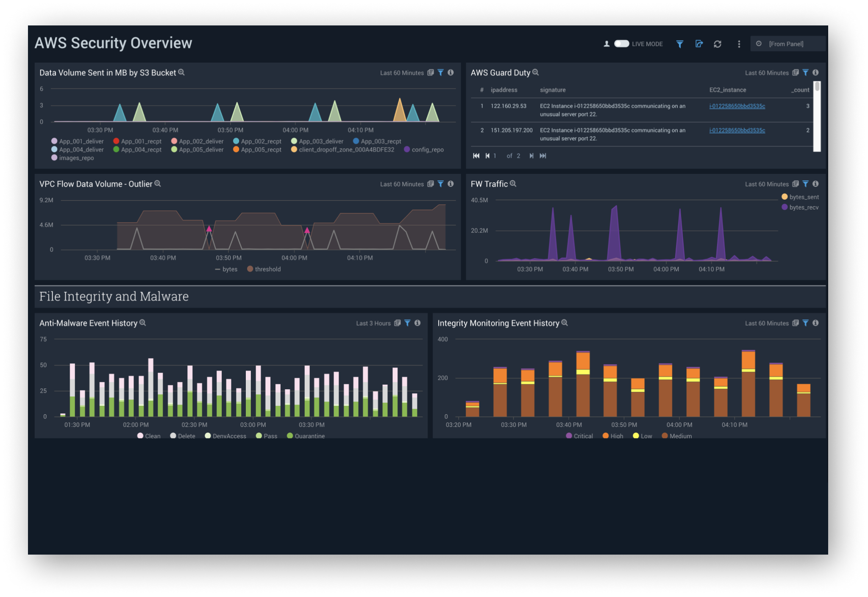The height and width of the screenshot is (597, 868).
Task: Sort Guard Duty table by signature column
Action: (553, 90)
